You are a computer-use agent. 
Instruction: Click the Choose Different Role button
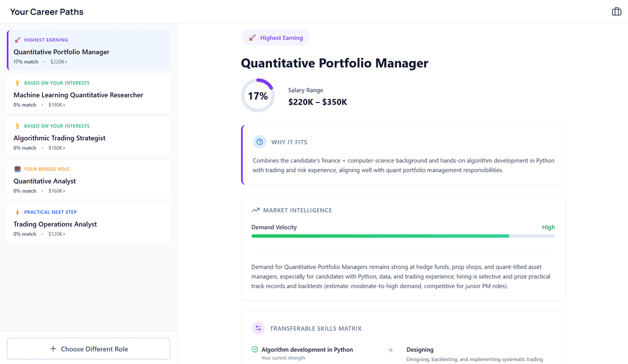tap(88, 348)
